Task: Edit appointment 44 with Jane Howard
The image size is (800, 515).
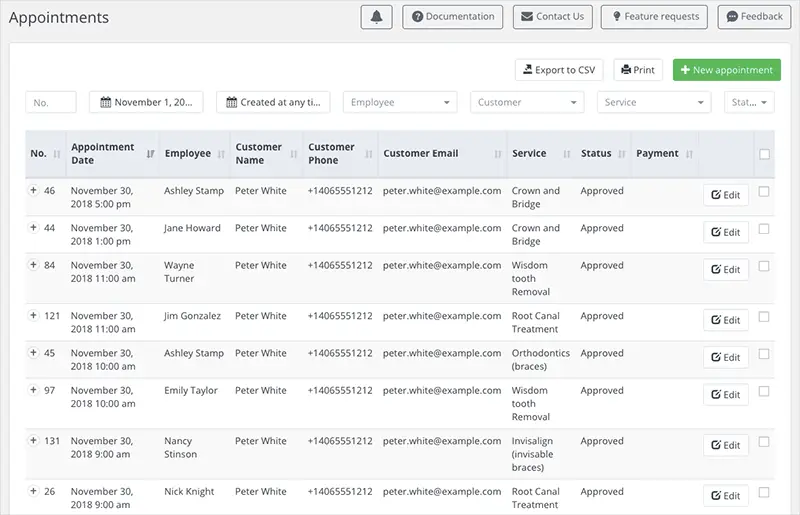Action: tap(726, 232)
